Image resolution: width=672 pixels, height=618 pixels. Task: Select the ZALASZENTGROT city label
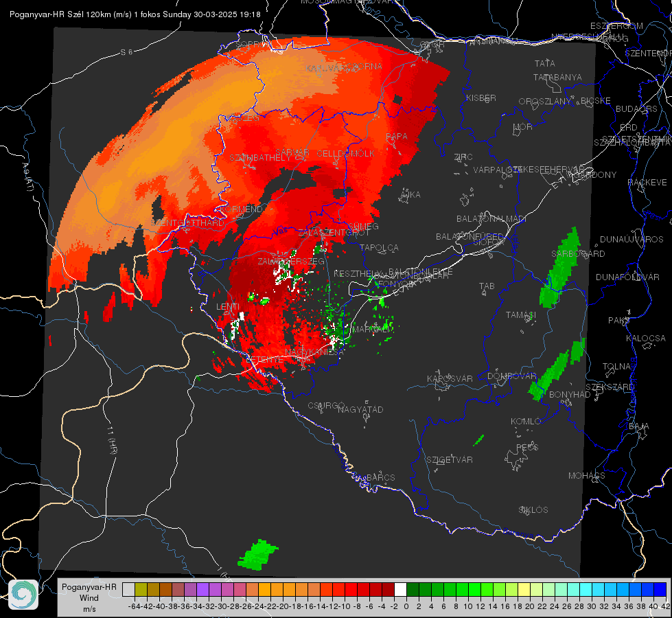click(x=334, y=233)
